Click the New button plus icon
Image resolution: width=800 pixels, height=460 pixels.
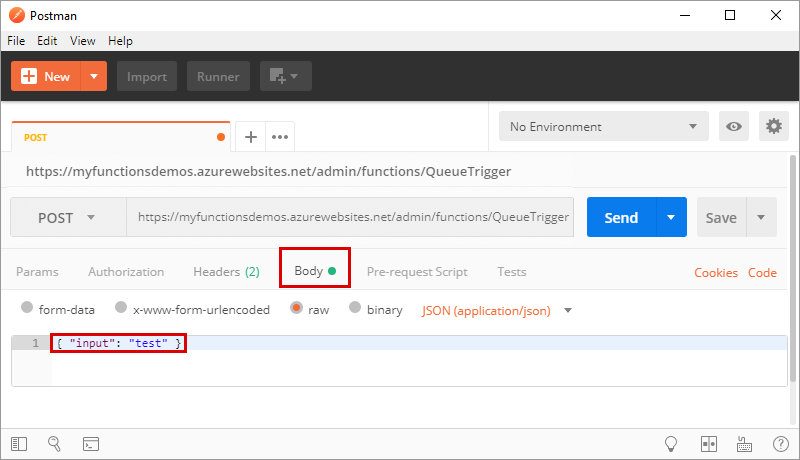[29, 76]
